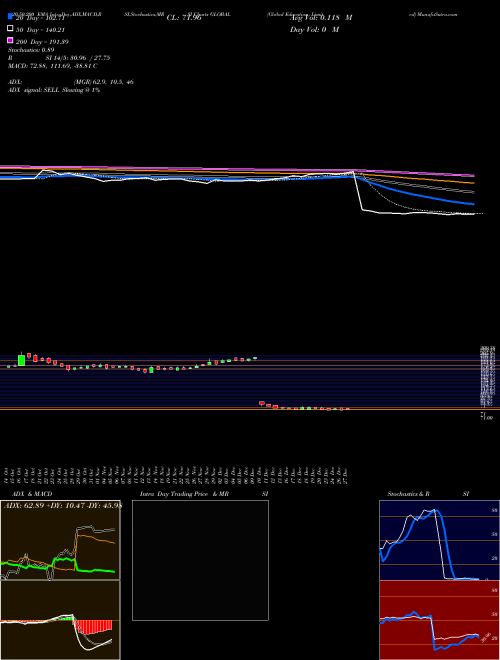
Task: Open the ADX indicator chart panel
Action: pos(60,540)
